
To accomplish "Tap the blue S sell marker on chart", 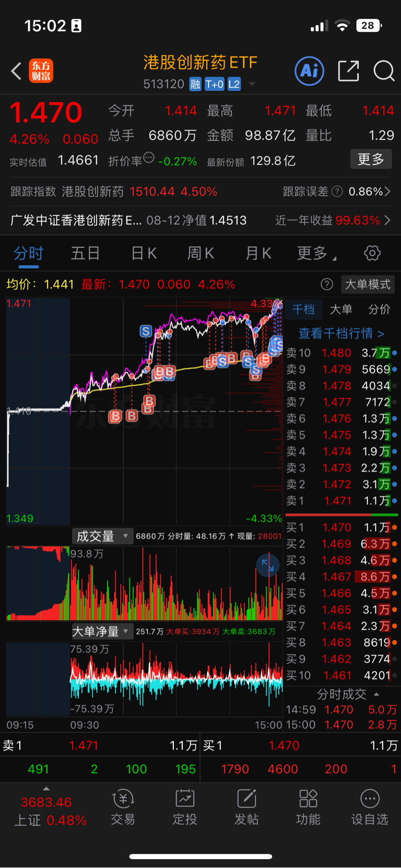I will [146, 331].
